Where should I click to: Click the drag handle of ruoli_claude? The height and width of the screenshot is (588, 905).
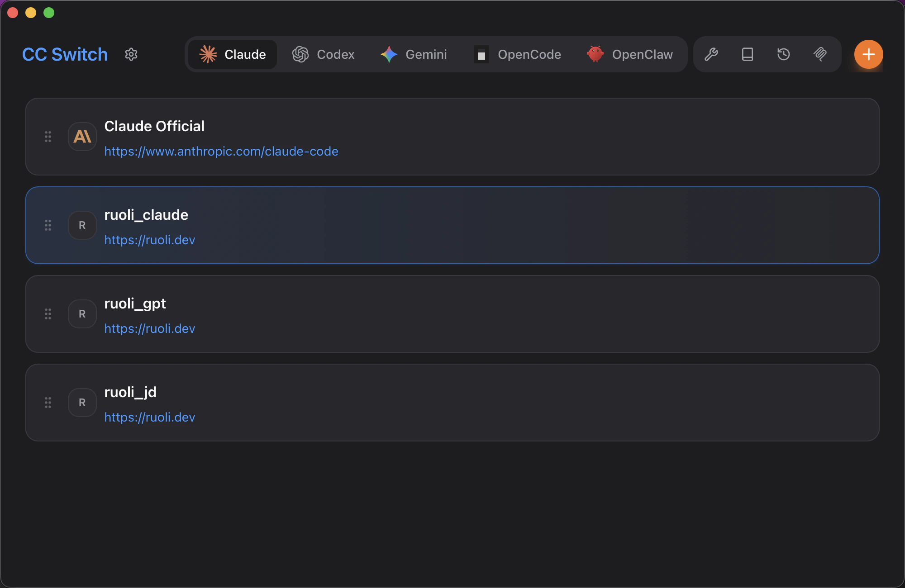click(48, 225)
